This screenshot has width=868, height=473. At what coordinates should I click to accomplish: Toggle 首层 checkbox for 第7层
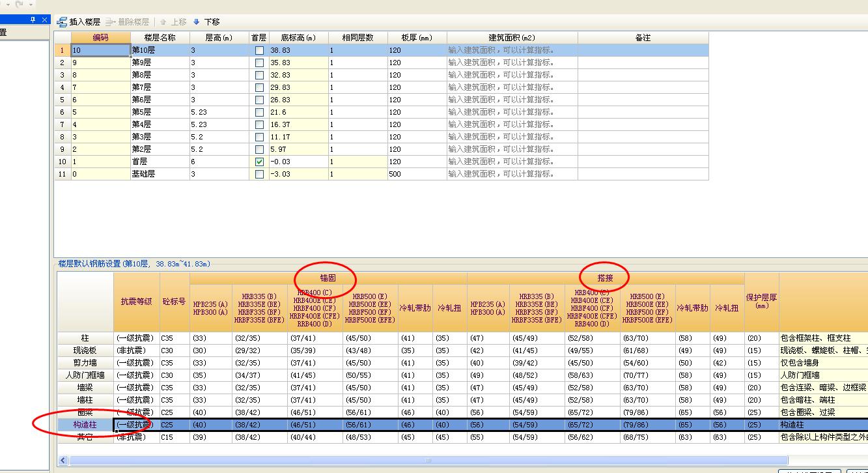click(x=259, y=87)
